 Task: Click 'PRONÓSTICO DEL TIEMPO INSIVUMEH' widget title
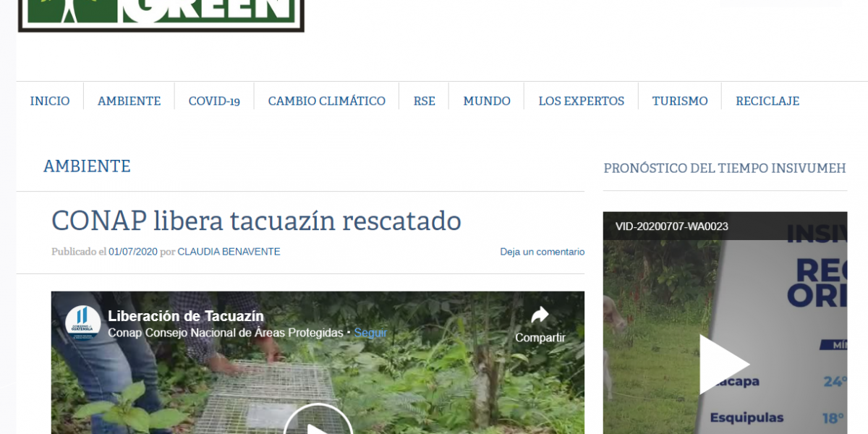tap(725, 169)
